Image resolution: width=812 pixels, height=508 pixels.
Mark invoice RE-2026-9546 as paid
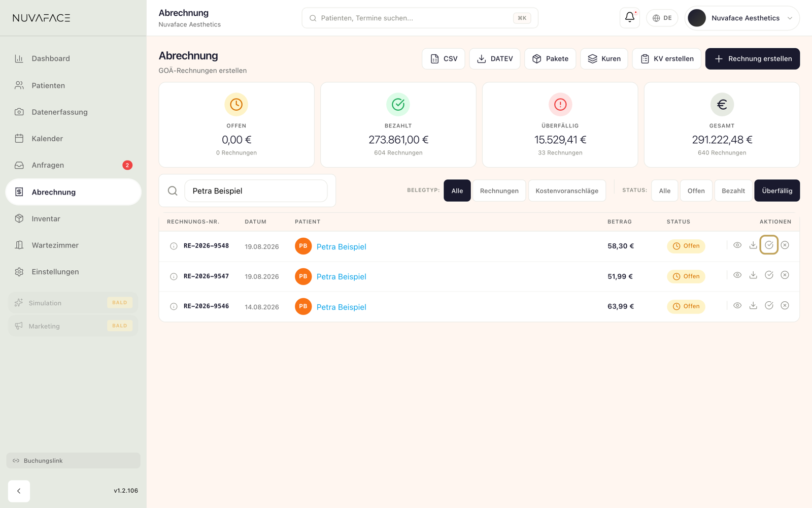(x=769, y=306)
